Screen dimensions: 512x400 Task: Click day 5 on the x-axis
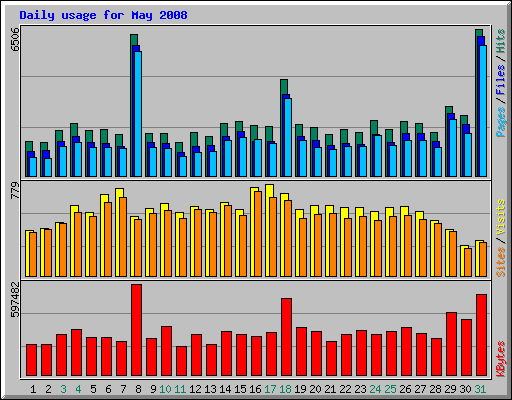point(93,389)
